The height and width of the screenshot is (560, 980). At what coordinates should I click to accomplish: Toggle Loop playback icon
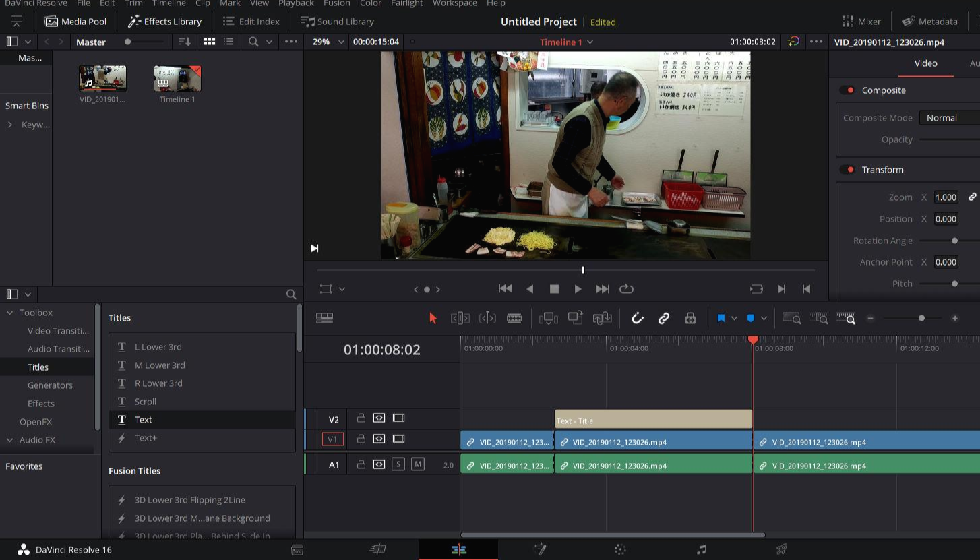[626, 289]
